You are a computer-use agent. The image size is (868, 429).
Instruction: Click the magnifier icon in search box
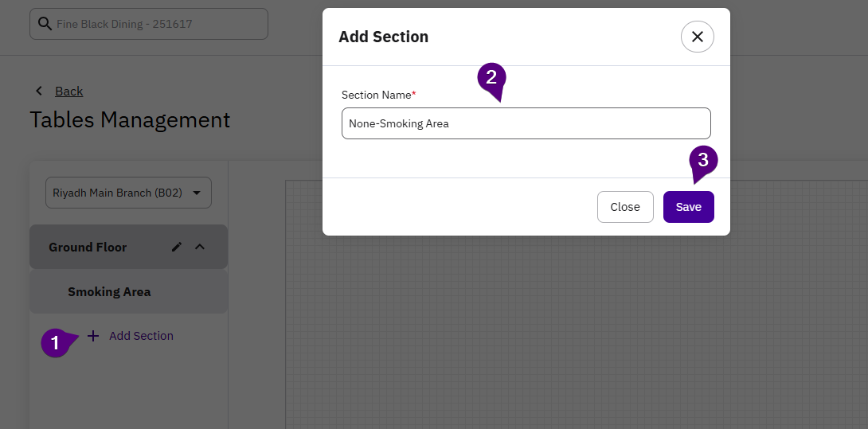pyautogui.click(x=45, y=24)
